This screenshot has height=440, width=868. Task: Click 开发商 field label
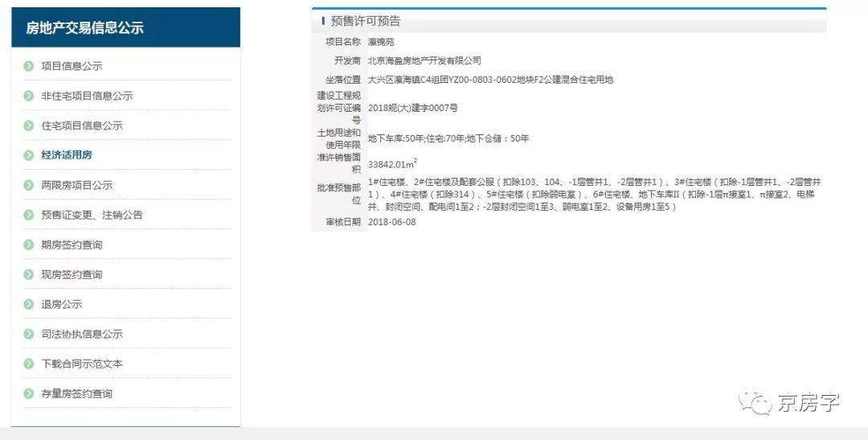coord(348,61)
